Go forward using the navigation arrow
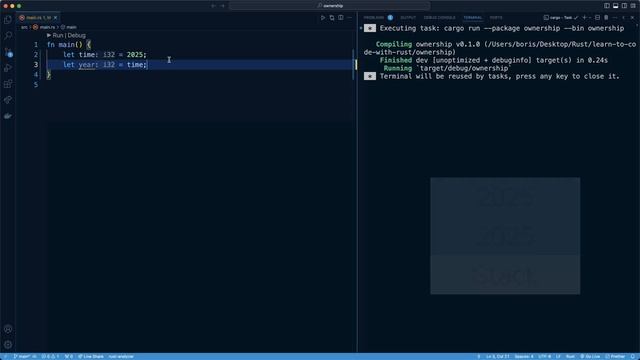This screenshot has width=640, height=360. pos(222,6)
